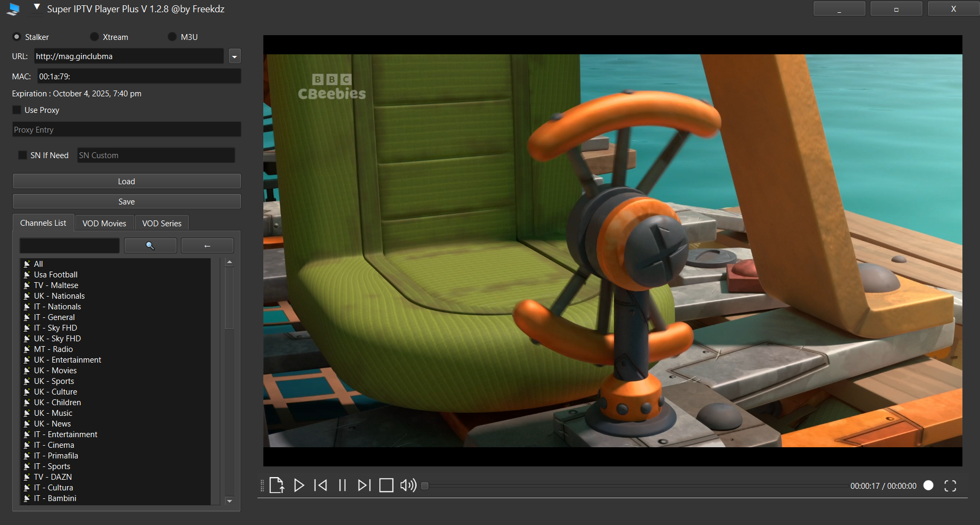Click the Proxy Entry field
This screenshot has width=980, height=525.
[127, 129]
